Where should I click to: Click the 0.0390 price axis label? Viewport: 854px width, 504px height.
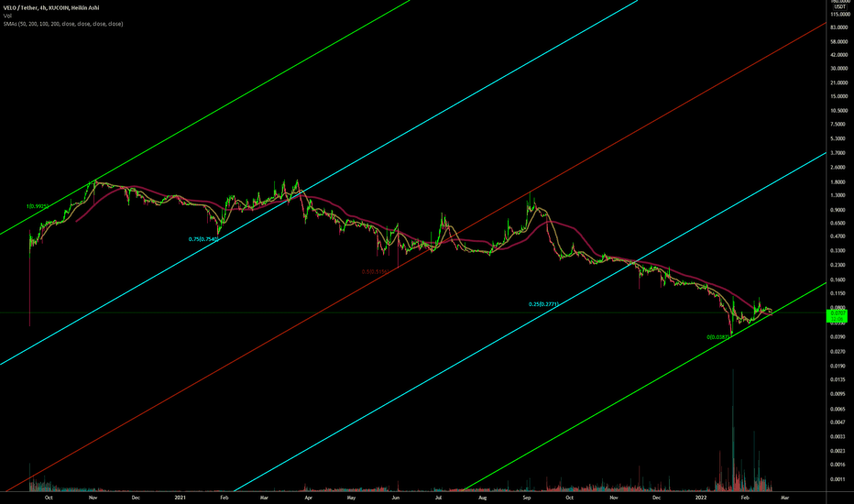coord(839,337)
